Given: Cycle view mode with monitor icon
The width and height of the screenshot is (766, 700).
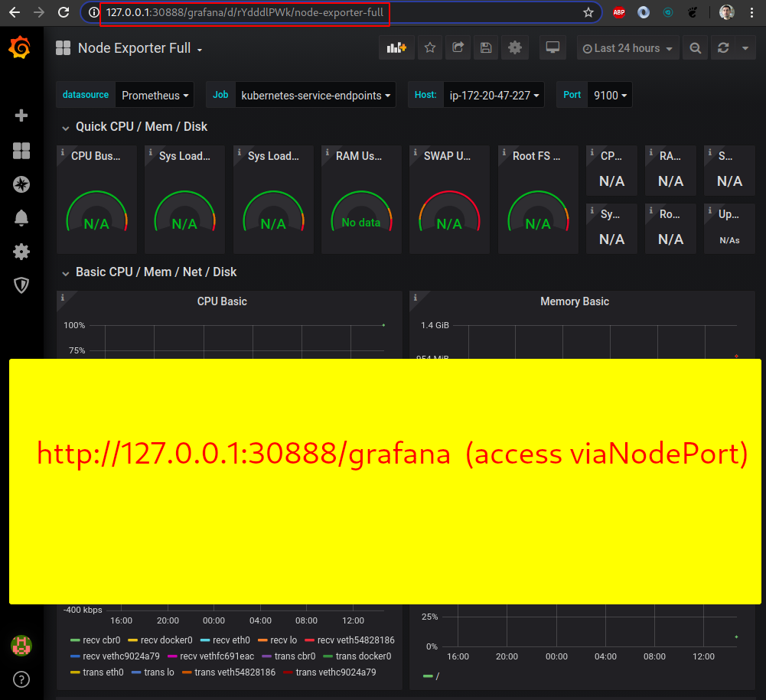Looking at the screenshot, I should [x=552, y=48].
